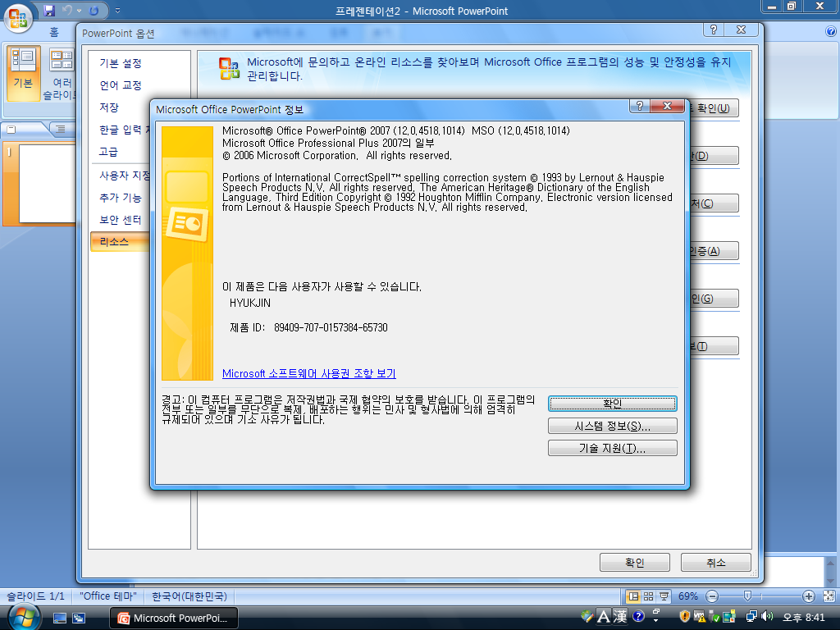The width and height of the screenshot is (840, 630).
Task: Switch to Slide Sorter view from status bar
Action: (649, 596)
